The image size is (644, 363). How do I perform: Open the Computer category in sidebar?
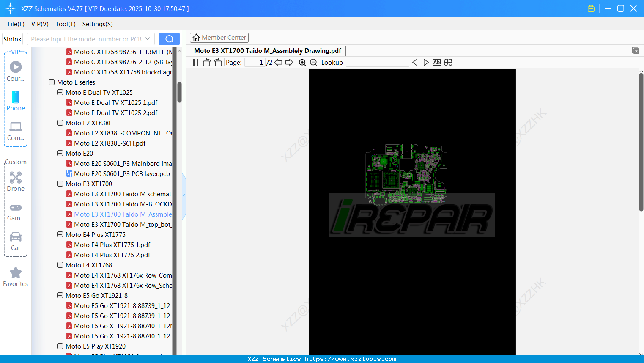[16, 131]
